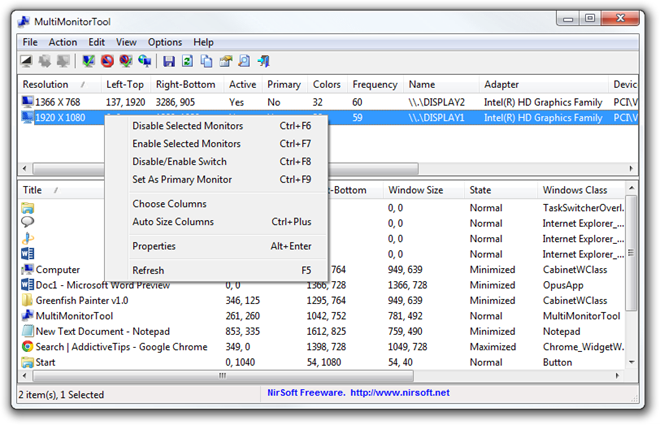This screenshot has height=425, width=660.
Task: Select the Greenfish Painter v1.0 row
Action: pos(323,300)
